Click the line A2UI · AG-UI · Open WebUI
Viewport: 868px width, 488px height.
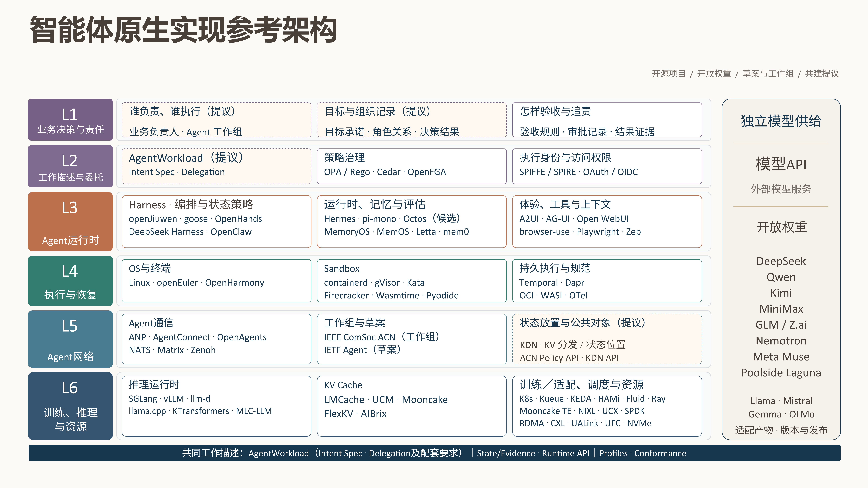click(x=574, y=219)
